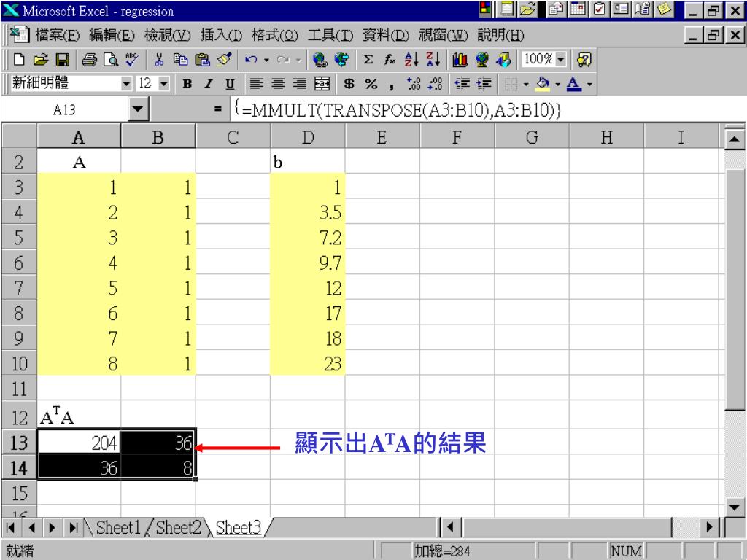Decrease decimal places
The height and width of the screenshot is (560, 747).
(435, 85)
